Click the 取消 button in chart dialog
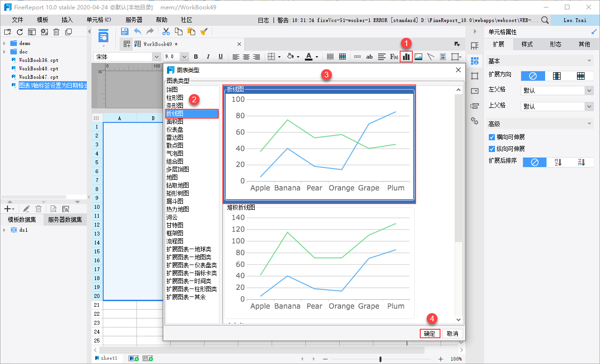Image resolution: width=600 pixels, height=364 pixels. coord(452,334)
